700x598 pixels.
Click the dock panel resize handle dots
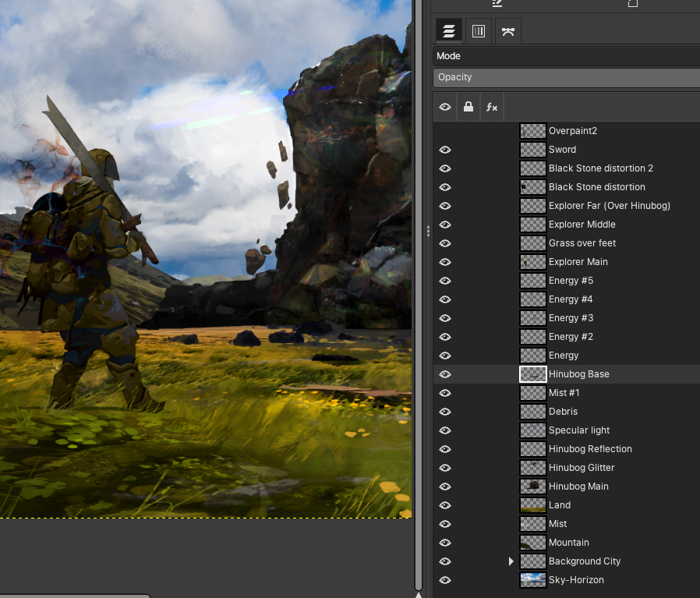coord(428,232)
